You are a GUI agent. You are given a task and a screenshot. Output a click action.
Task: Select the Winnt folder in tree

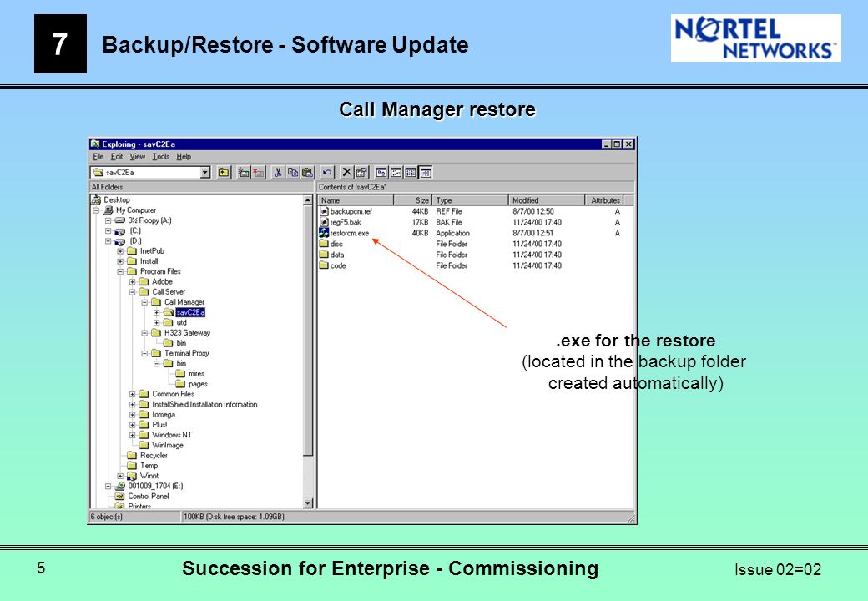pyautogui.click(x=149, y=476)
